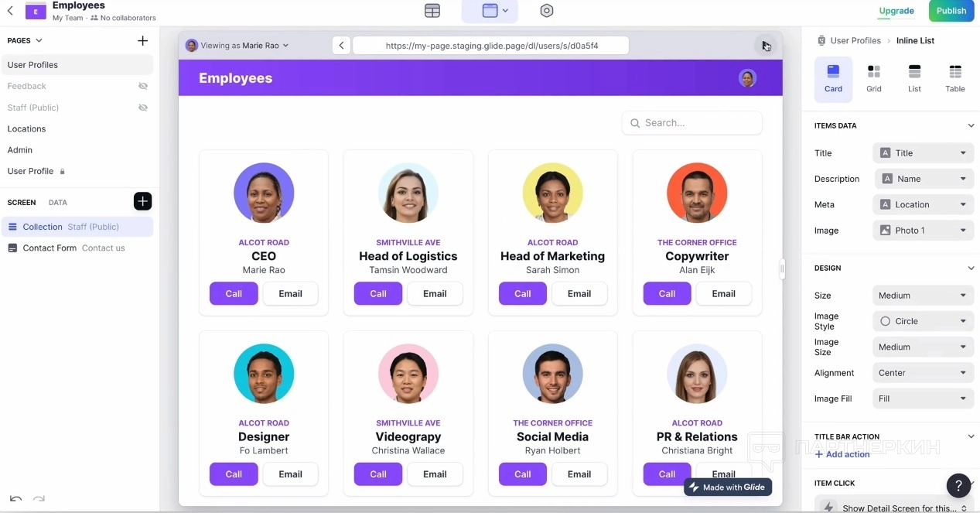980x513 pixels.
Task: Open the Image Photo 1 dropdown
Action: click(x=923, y=231)
